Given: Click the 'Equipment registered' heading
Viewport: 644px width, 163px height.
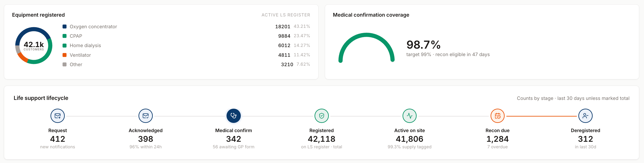Looking at the screenshot, I should coord(38,15).
